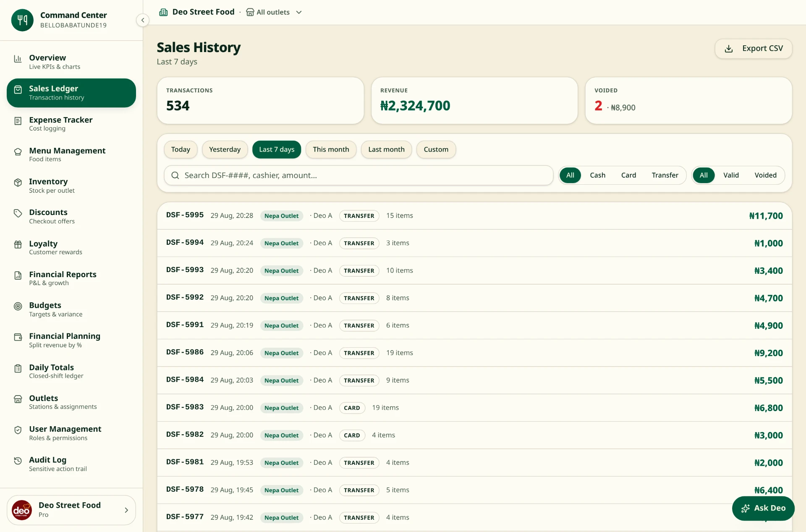The image size is (806, 532).
Task: Filter payments by Transfer
Action: [x=665, y=175]
